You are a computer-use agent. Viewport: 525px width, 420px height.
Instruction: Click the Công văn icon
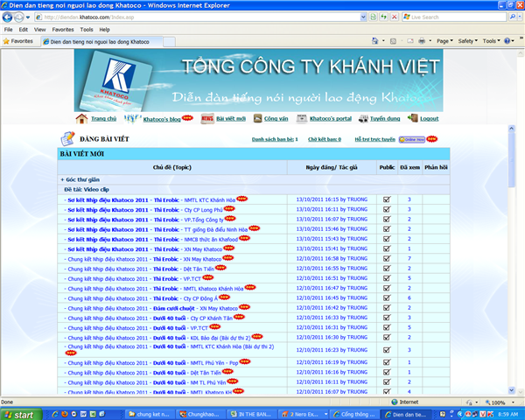point(259,118)
